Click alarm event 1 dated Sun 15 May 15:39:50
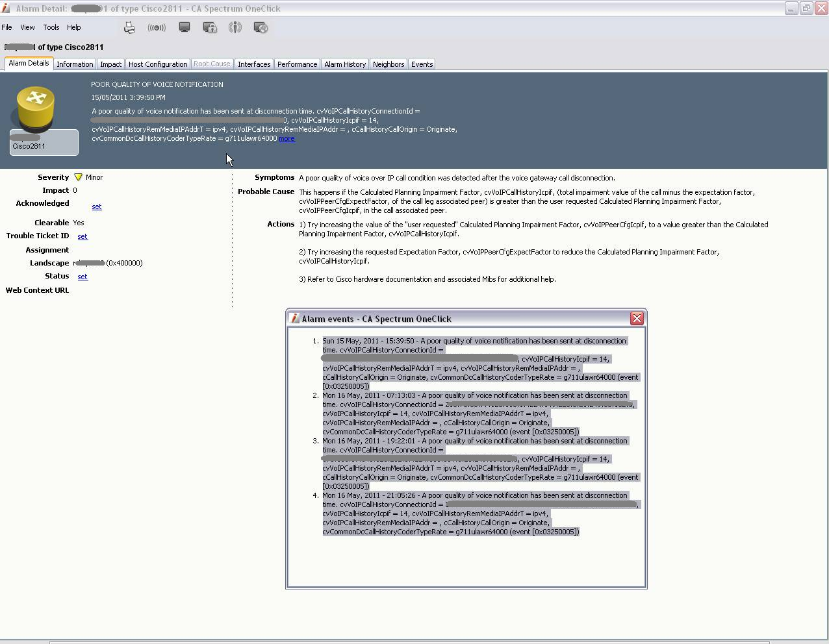This screenshot has height=644, width=829. (x=481, y=364)
